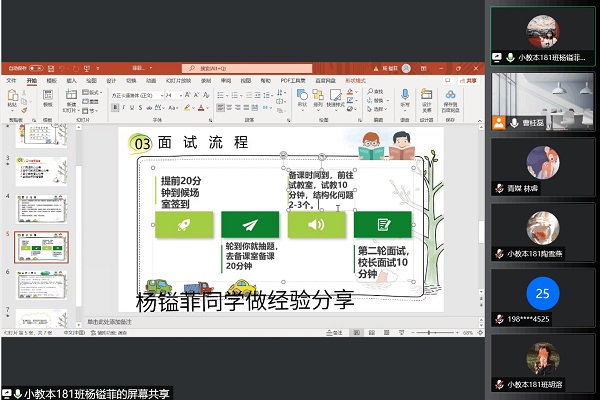This screenshot has height=400, width=600.
Task: Open the 插入 ribbon tab
Action: click(x=71, y=80)
